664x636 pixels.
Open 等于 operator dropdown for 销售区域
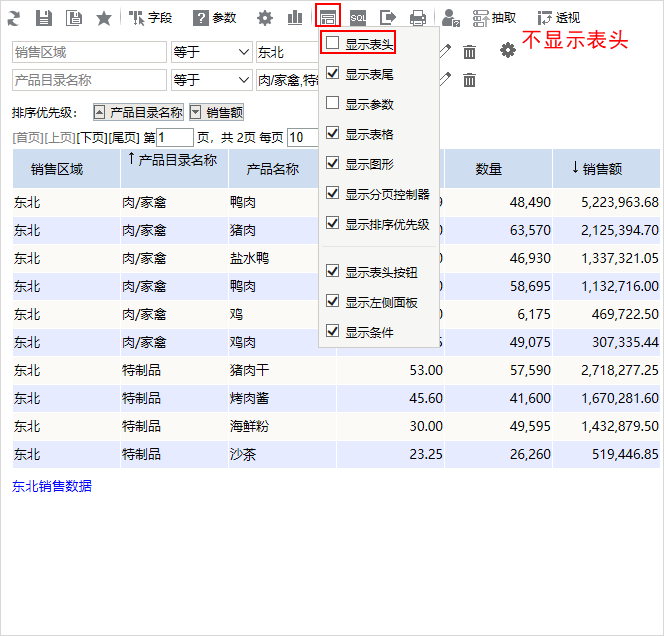(x=212, y=52)
